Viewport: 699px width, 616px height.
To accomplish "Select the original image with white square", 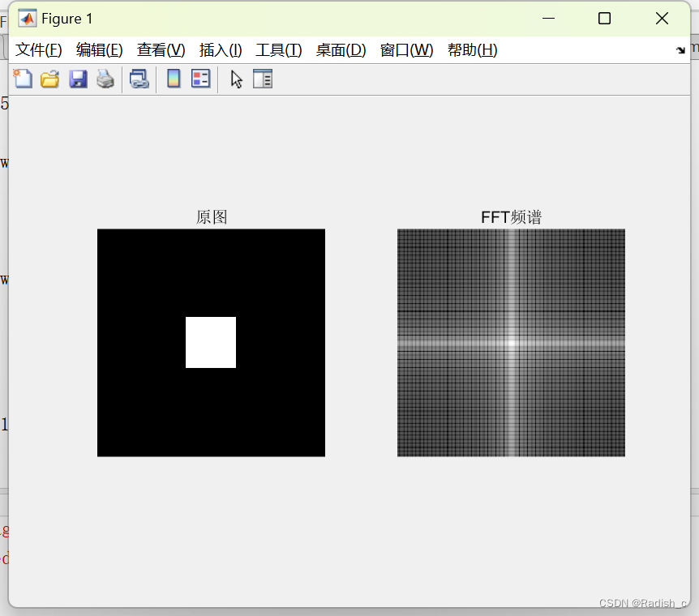I will 212,343.
